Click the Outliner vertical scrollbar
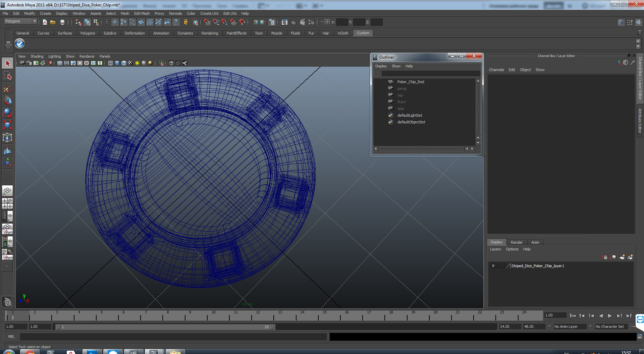This screenshot has width=644, height=354. tap(478, 109)
